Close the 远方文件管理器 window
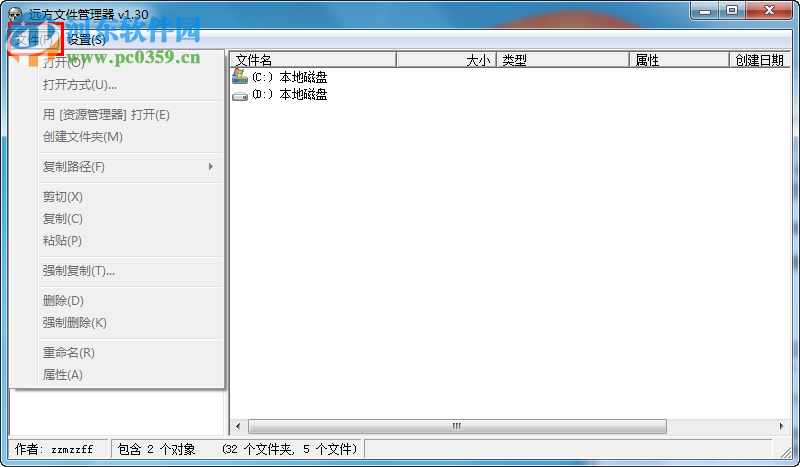The width and height of the screenshot is (800, 467). [x=770, y=10]
